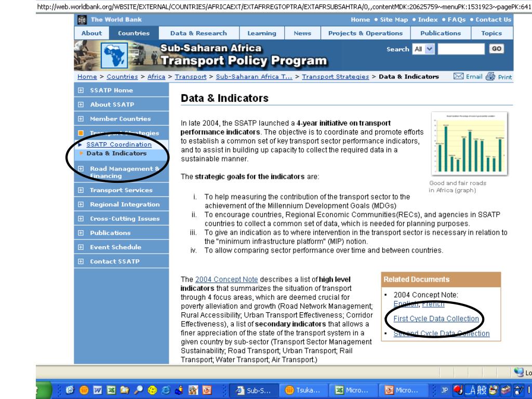This screenshot has height=399, width=532.
Task: Expand the Transport Services section
Action: 81,190
